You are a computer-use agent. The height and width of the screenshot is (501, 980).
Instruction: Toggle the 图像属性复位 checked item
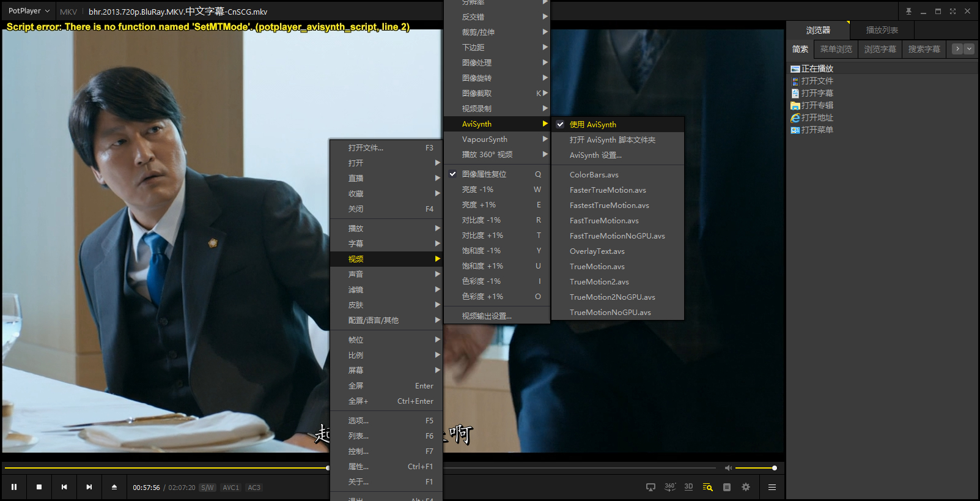click(x=496, y=174)
